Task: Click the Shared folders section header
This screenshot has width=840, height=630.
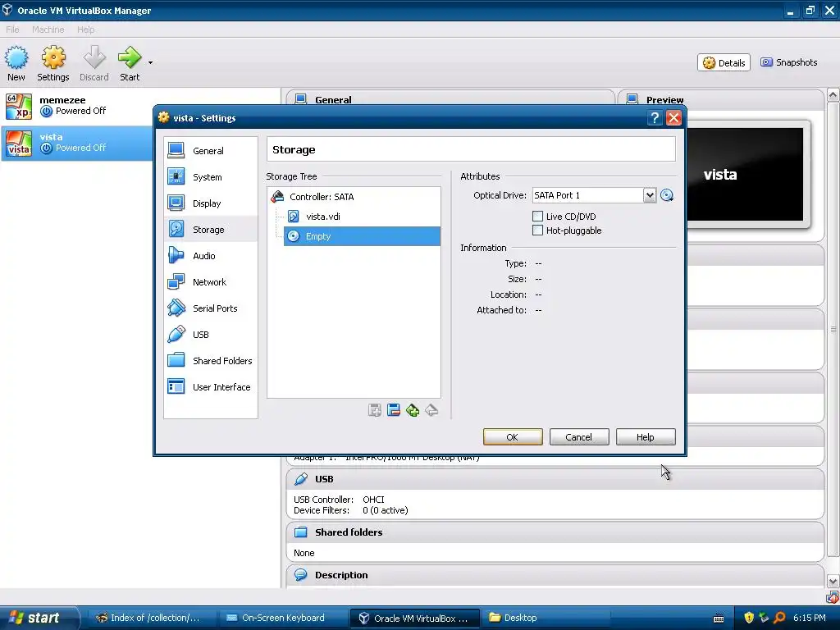Action: point(555,532)
